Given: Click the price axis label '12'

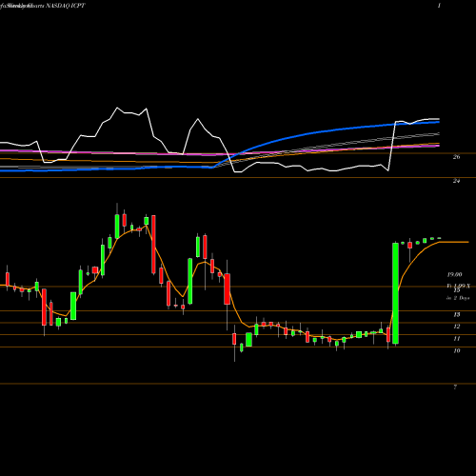Looking at the screenshot, I should [457, 327].
